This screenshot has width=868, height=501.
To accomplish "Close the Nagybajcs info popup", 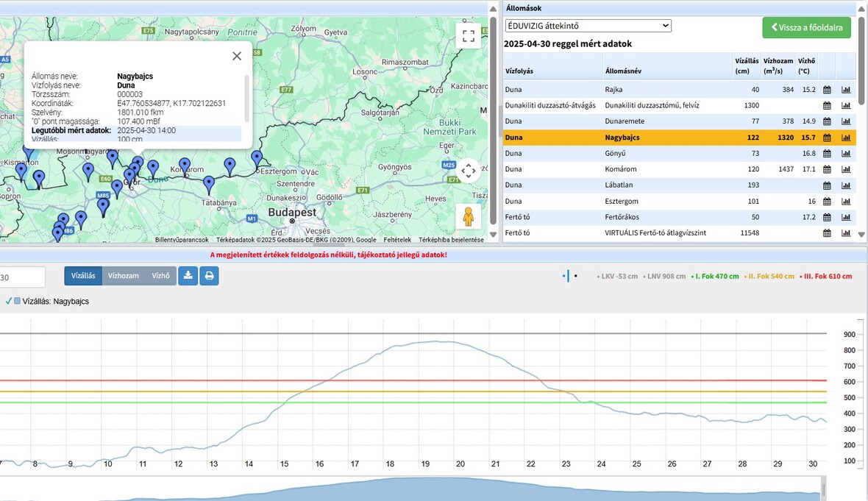I will coord(237,56).
